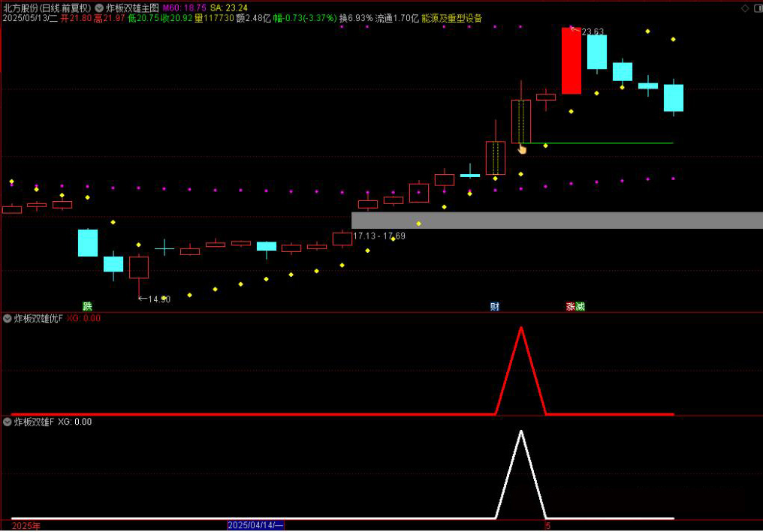Click the top-right corner window control
763x532 pixels.
757,8
